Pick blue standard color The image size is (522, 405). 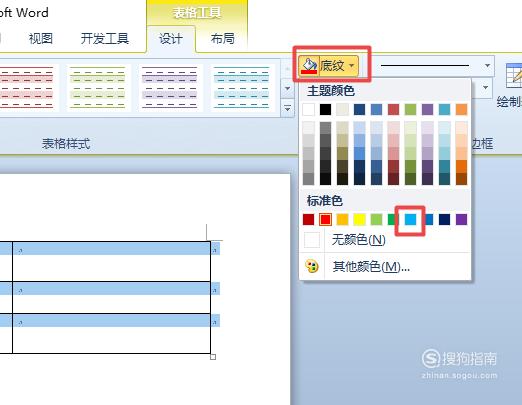click(429, 219)
